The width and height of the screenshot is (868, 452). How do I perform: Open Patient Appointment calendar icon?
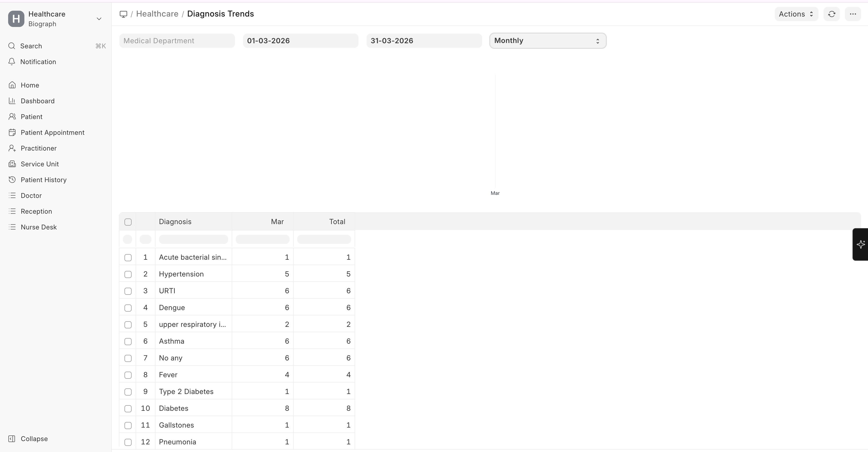tap(12, 133)
